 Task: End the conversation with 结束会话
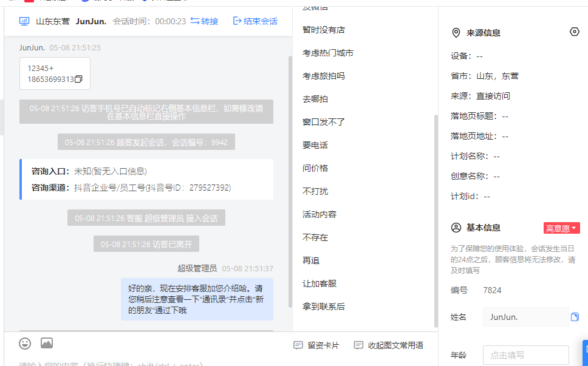click(x=255, y=21)
